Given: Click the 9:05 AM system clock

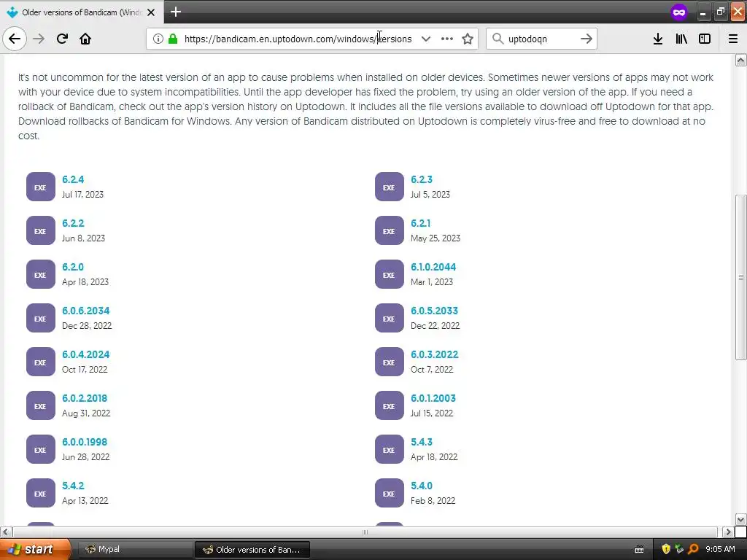Looking at the screenshot, I should pyautogui.click(x=720, y=549).
